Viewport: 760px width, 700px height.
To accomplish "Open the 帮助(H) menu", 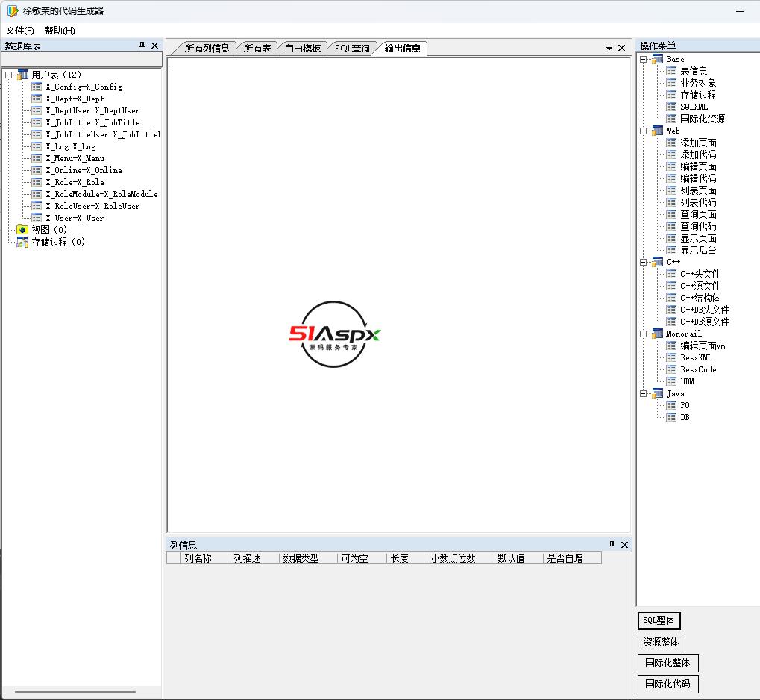I will (x=60, y=30).
